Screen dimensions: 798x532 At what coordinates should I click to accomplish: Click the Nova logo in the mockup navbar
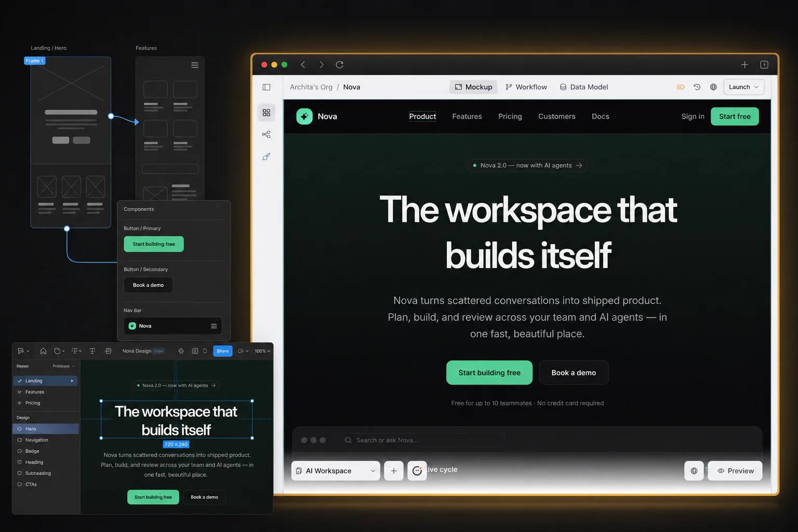(304, 116)
